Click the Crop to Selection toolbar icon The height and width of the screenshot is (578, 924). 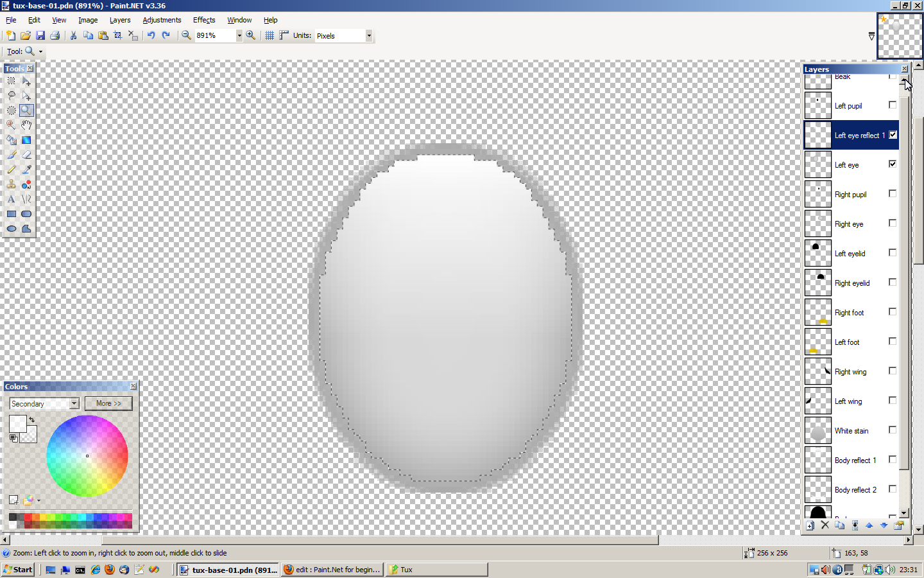(118, 35)
